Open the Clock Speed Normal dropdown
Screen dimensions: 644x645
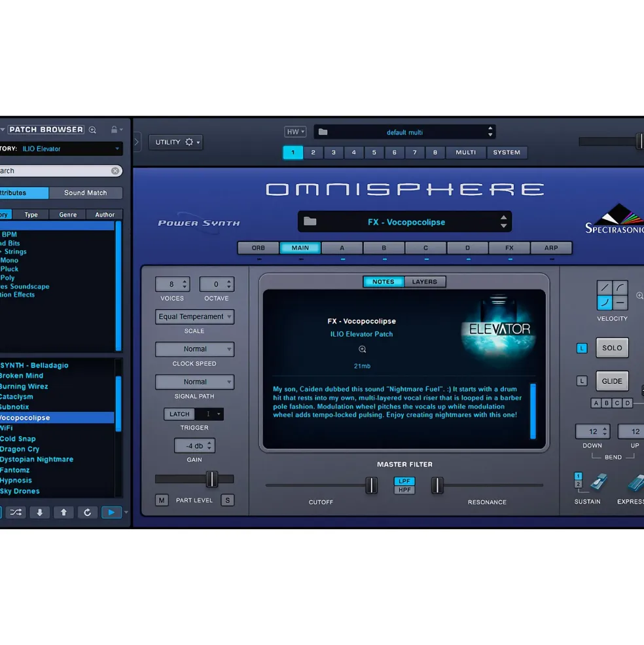click(x=194, y=349)
